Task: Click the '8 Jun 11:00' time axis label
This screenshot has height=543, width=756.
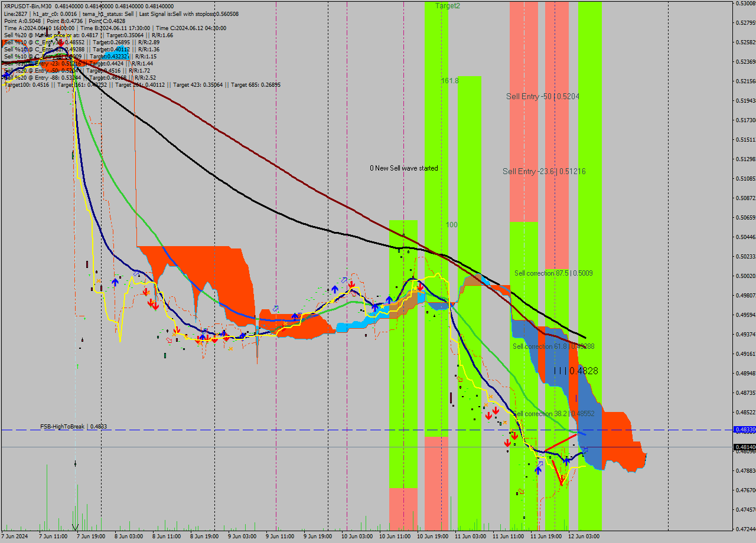Action: 167,537
